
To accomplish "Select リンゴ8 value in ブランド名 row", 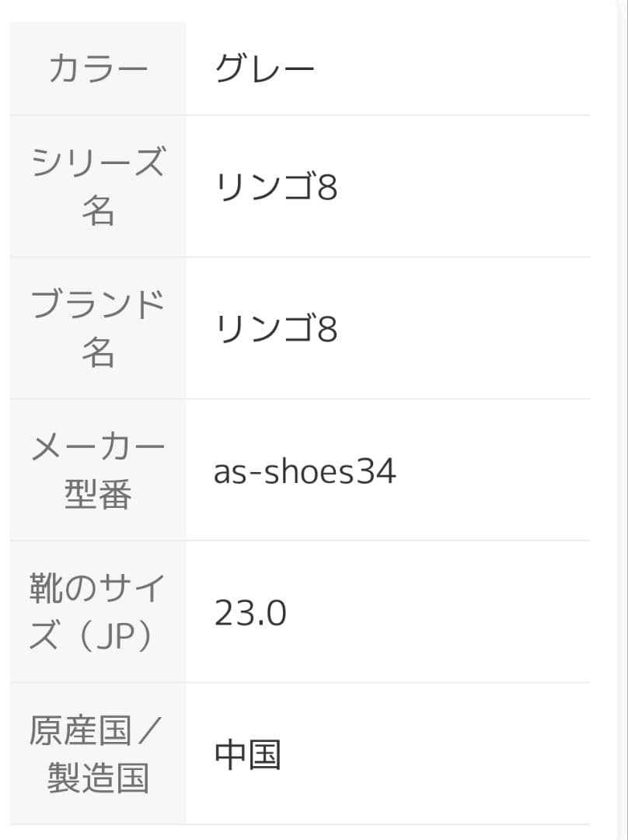I will (x=276, y=329).
